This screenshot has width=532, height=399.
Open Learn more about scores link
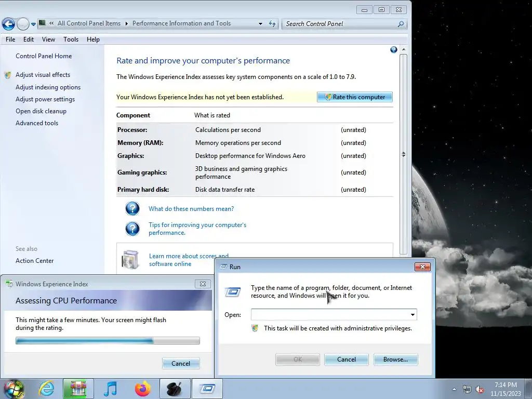coord(189,260)
